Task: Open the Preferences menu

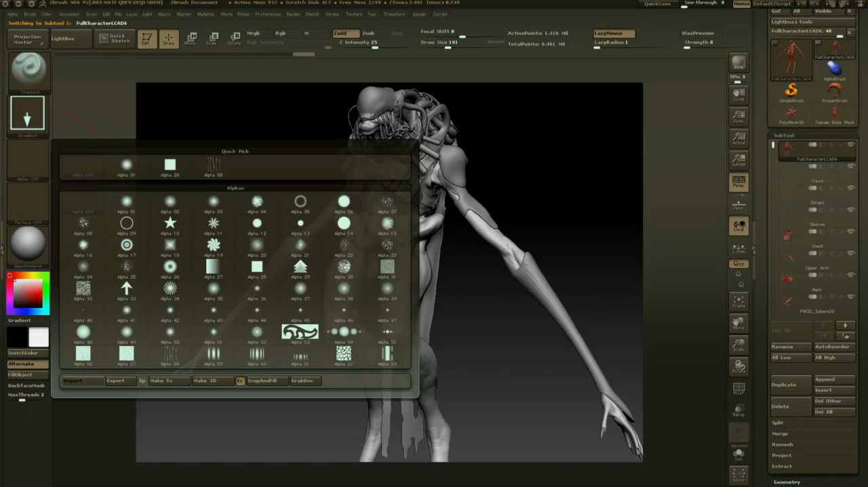Action: [x=268, y=14]
